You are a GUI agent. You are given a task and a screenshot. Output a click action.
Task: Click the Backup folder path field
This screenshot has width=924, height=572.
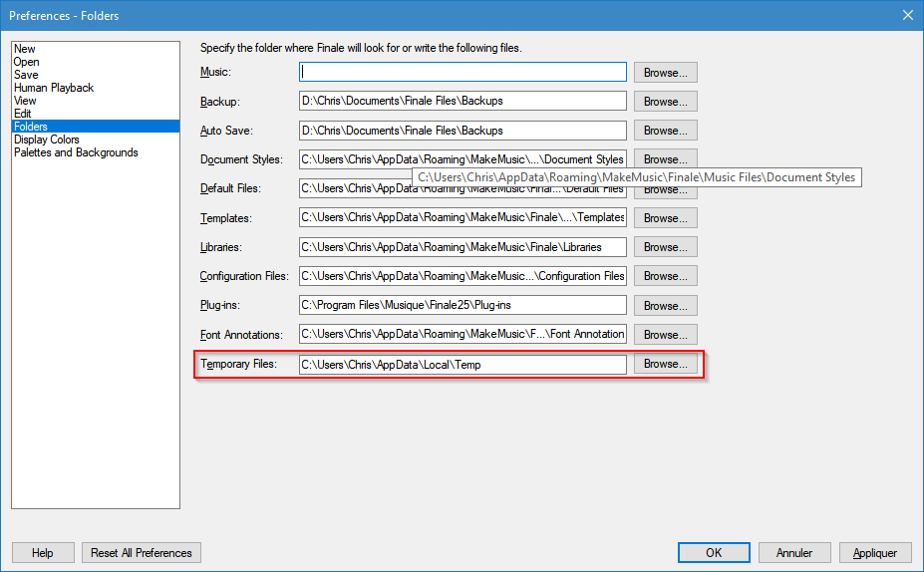pyautogui.click(x=462, y=101)
